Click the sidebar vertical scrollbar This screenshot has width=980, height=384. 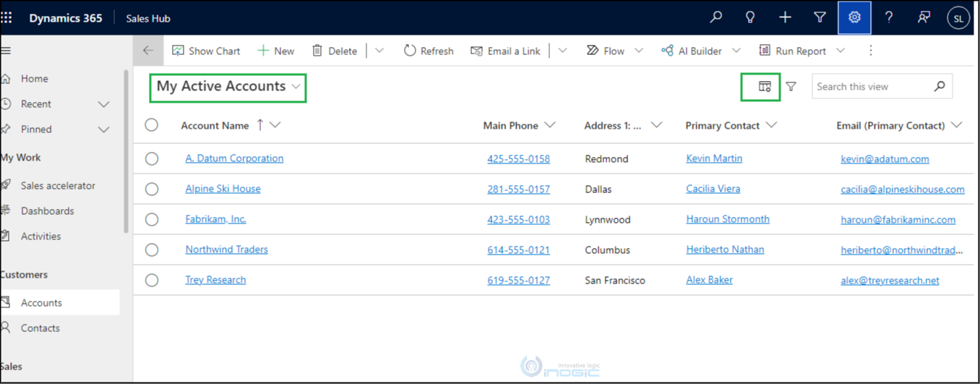(126, 150)
